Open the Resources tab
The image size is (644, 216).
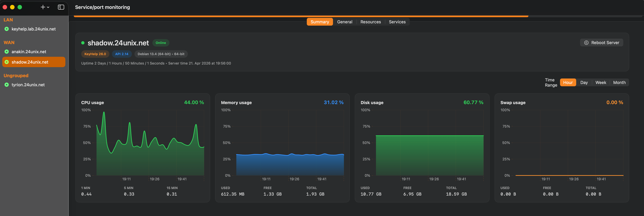371,22
